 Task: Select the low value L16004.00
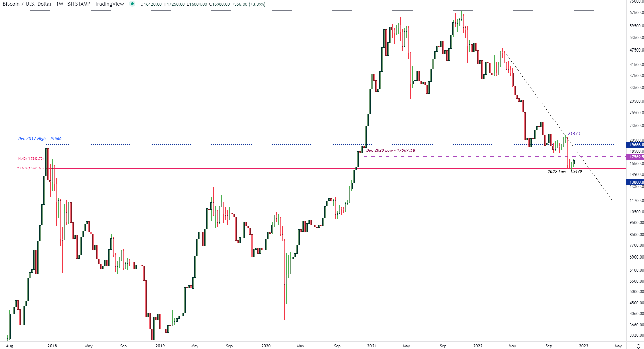coord(197,4)
